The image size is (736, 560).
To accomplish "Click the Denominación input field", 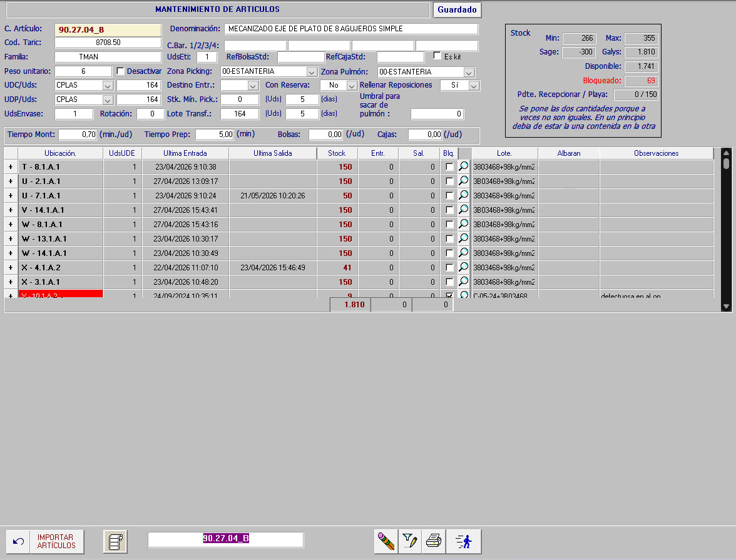I will (x=351, y=29).
